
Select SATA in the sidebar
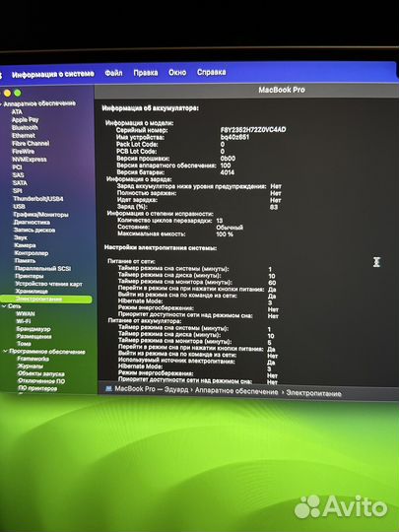tap(20, 182)
